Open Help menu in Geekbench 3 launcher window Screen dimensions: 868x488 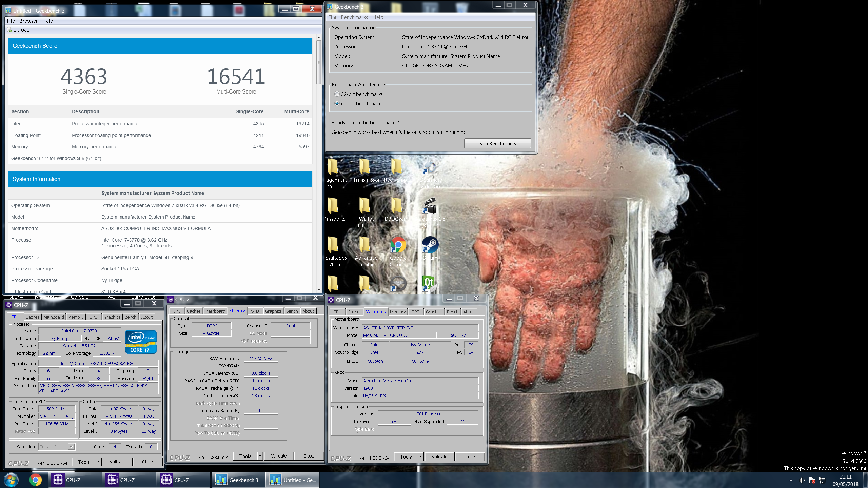point(378,17)
